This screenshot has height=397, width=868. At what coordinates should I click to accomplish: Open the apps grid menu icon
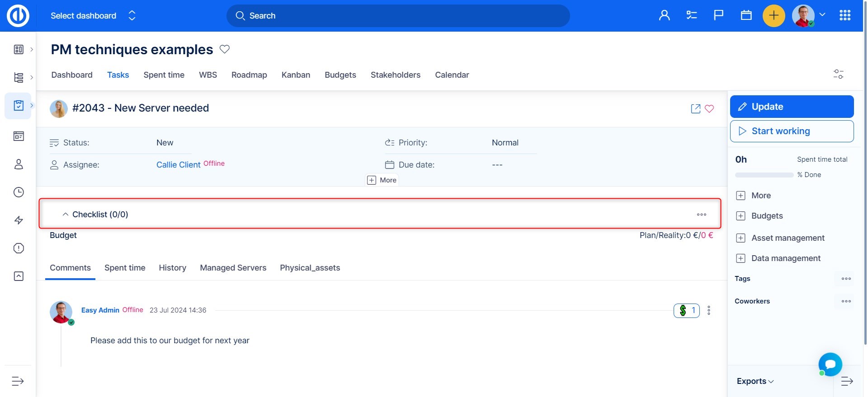coord(844,15)
